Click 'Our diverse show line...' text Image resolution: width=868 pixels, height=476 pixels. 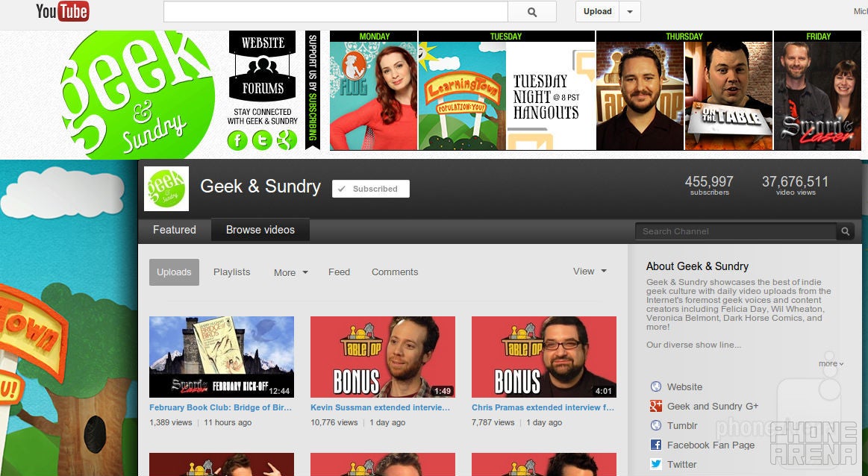click(x=693, y=345)
